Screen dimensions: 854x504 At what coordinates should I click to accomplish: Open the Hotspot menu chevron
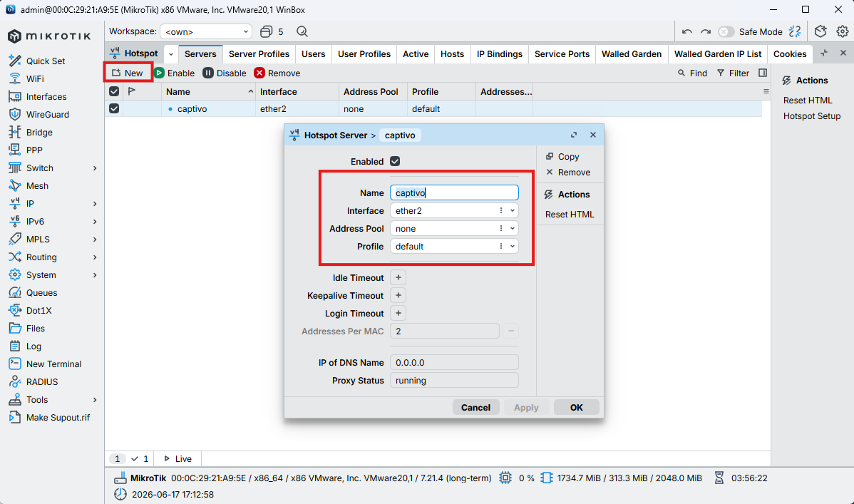point(171,54)
